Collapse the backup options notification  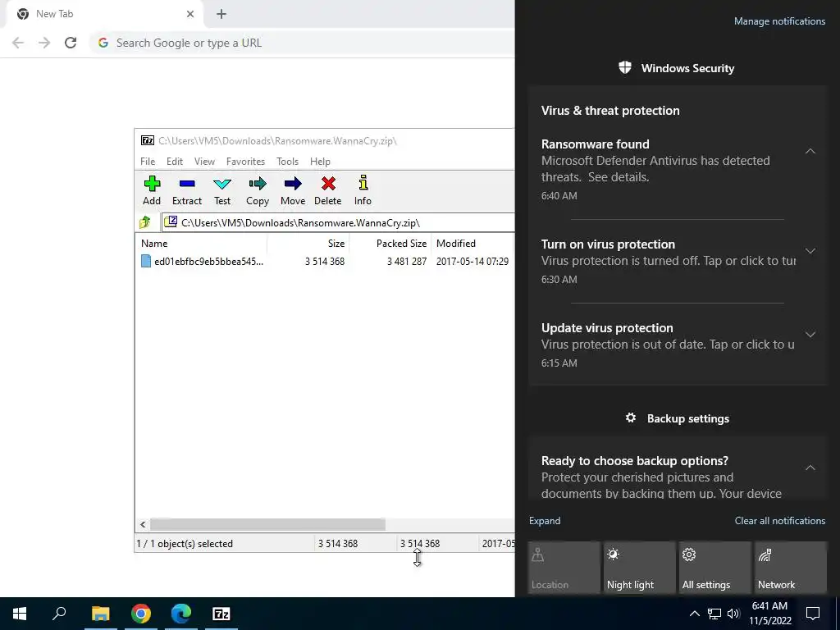810,468
